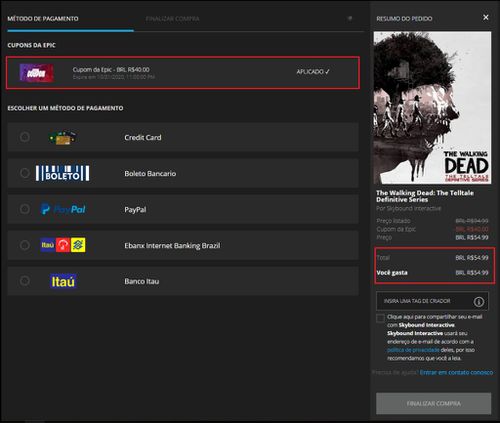Select the Credit Card radio button

[x=25, y=137]
